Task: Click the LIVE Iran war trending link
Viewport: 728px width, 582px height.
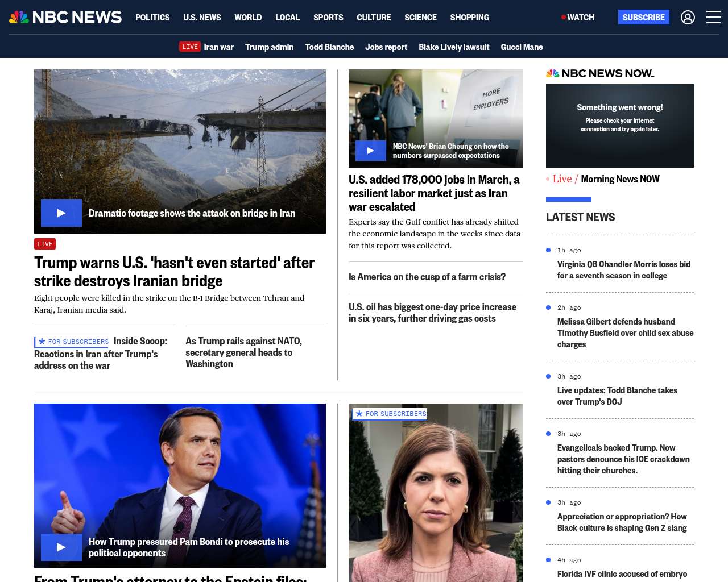Action: click(x=206, y=47)
